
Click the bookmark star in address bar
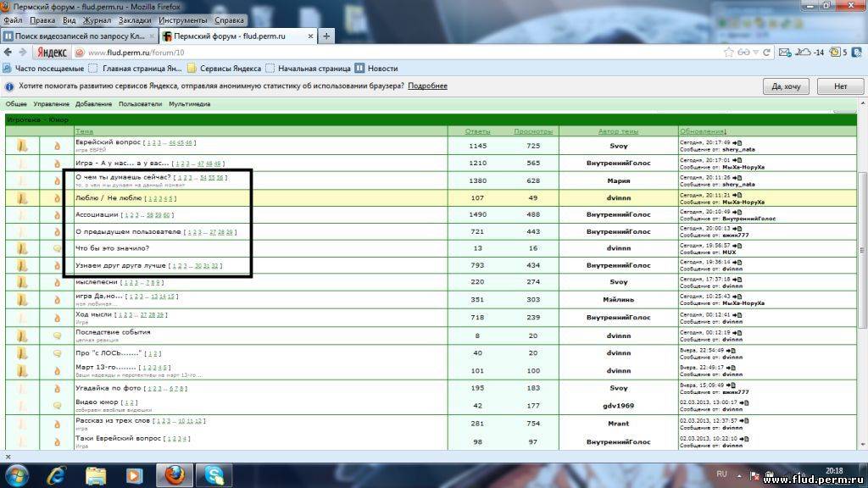pos(729,53)
